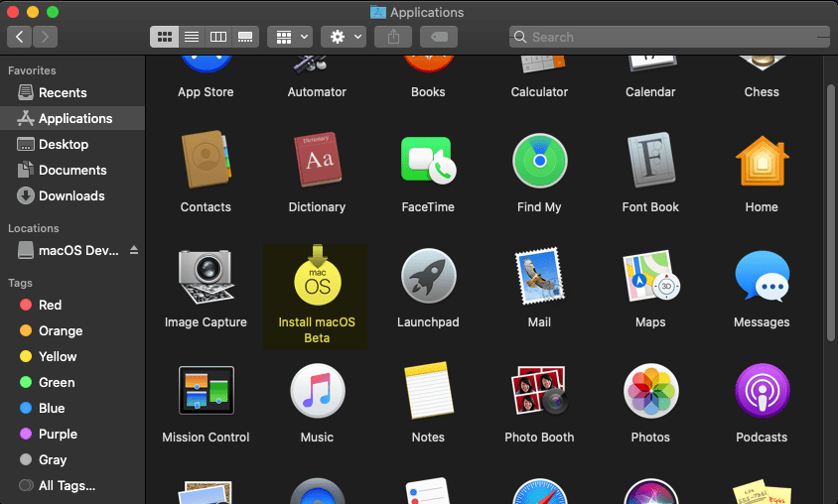838x504 pixels.
Task: Open Downloads in the sidebar
Action: pyautogui.click(x=72, y=195)
